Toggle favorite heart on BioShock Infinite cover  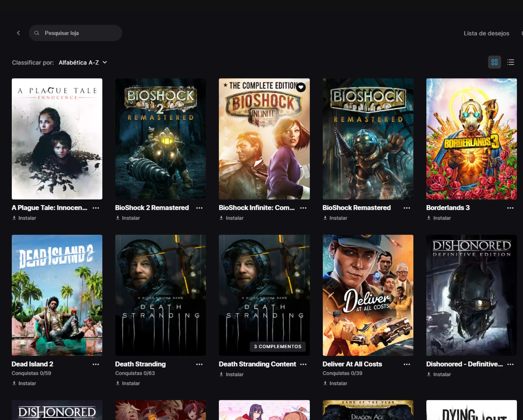[301, 87]
